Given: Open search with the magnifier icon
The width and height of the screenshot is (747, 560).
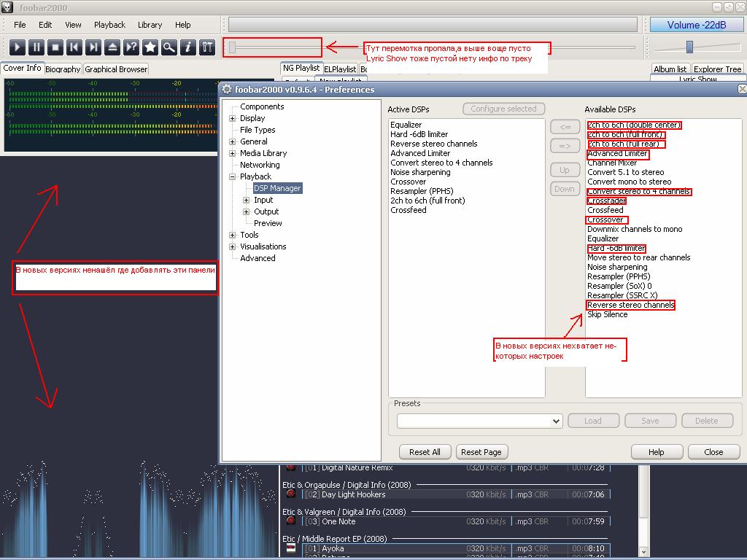Looking at the screenshot, I should (169, 47).
